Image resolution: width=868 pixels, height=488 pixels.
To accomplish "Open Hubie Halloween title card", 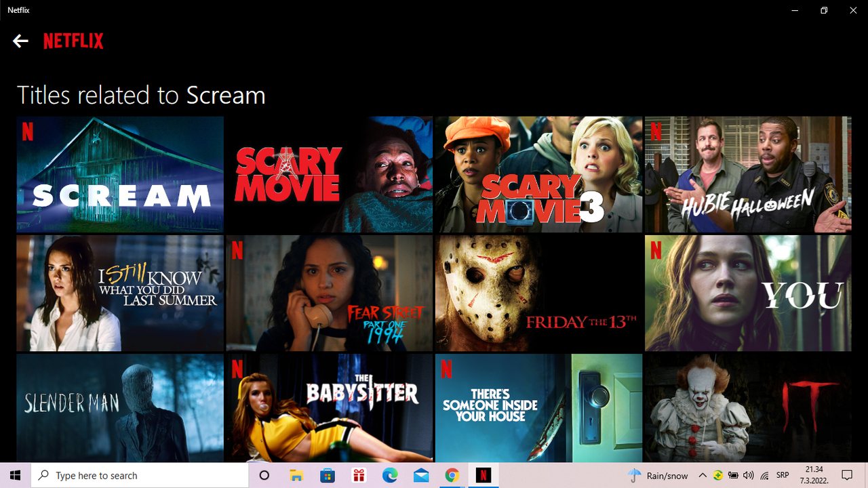I will 748,174.
